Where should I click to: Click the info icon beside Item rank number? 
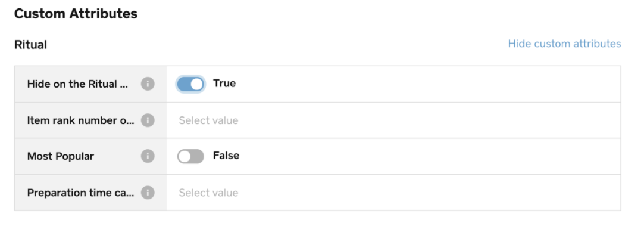(148, 120)
